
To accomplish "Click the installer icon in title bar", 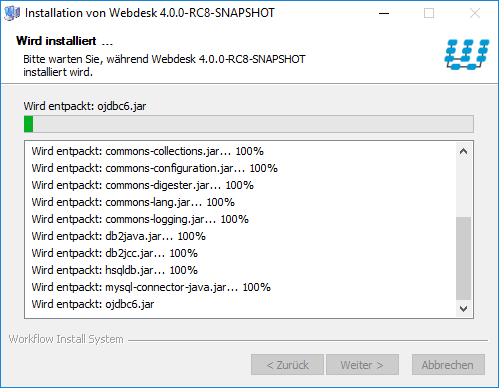I will coord(12,13).
